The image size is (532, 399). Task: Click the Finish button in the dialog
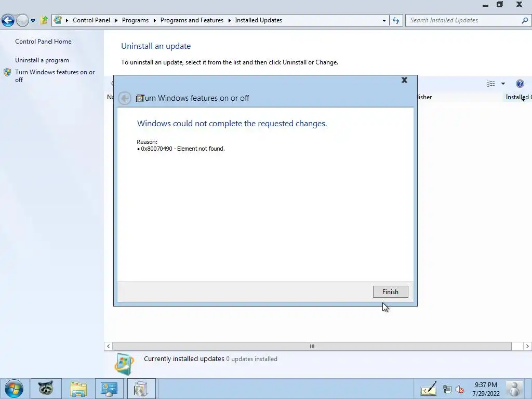pyautogui.click(x=390, y=292)
